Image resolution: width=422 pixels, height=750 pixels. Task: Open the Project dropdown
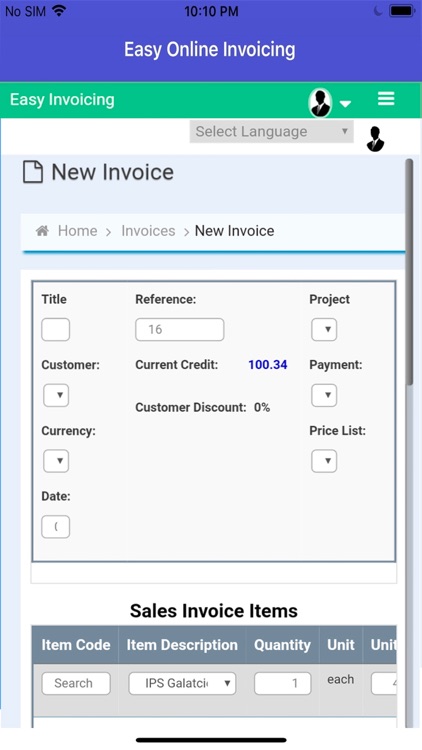(324, 330)
